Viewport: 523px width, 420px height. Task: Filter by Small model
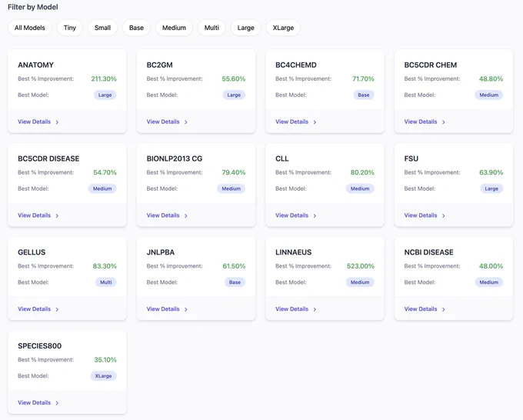[102, 28]
